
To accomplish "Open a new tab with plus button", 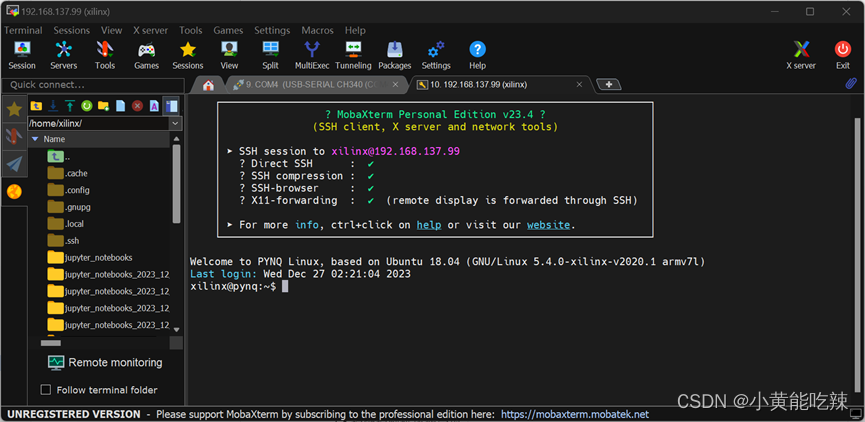I will (609, 84).
